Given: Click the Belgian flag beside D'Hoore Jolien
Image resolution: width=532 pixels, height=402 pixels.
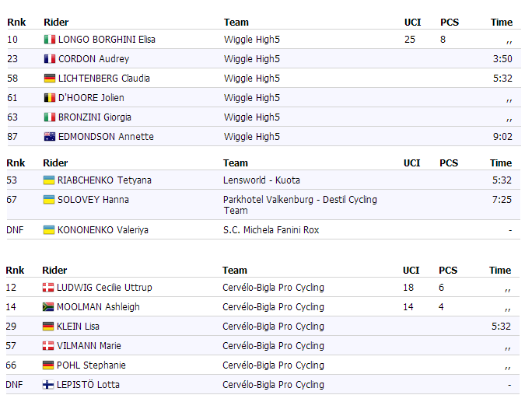Looking at the screenshot, I should click(50, 98).
